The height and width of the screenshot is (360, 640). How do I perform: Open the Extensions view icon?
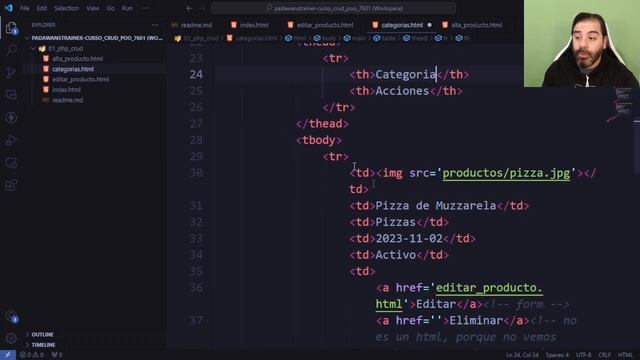[x=11, y=185]
